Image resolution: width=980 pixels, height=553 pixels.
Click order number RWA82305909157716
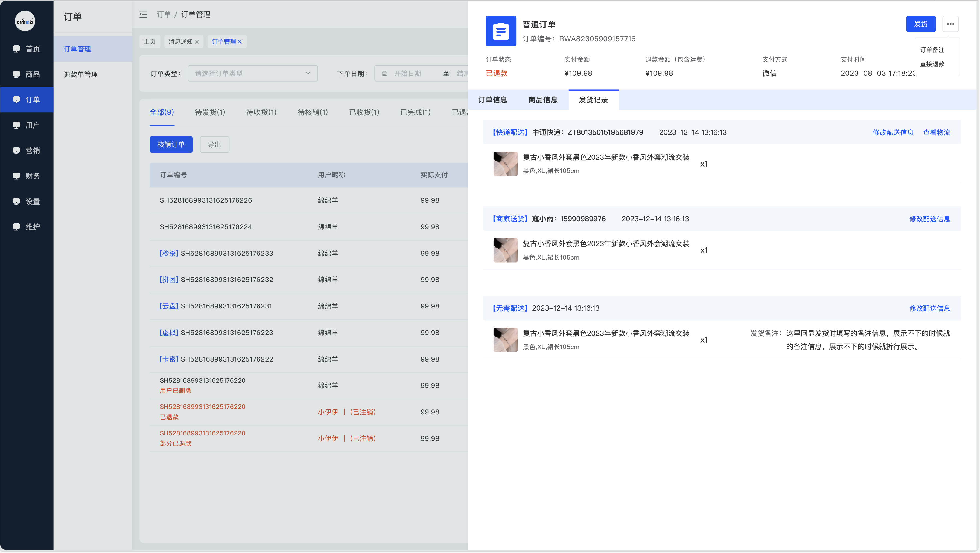click(597, 39)
